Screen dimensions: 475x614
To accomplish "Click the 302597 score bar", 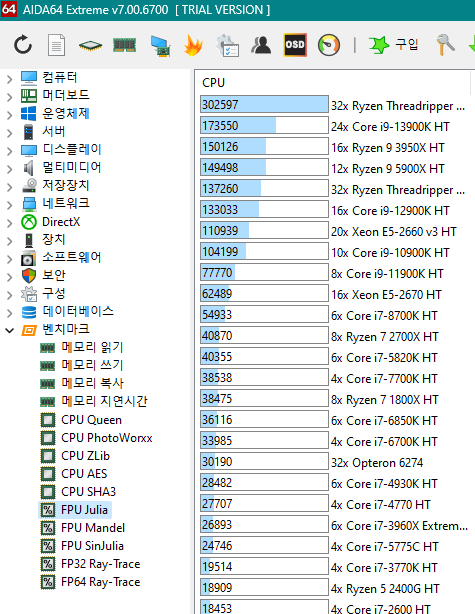I will pos(264,105).
